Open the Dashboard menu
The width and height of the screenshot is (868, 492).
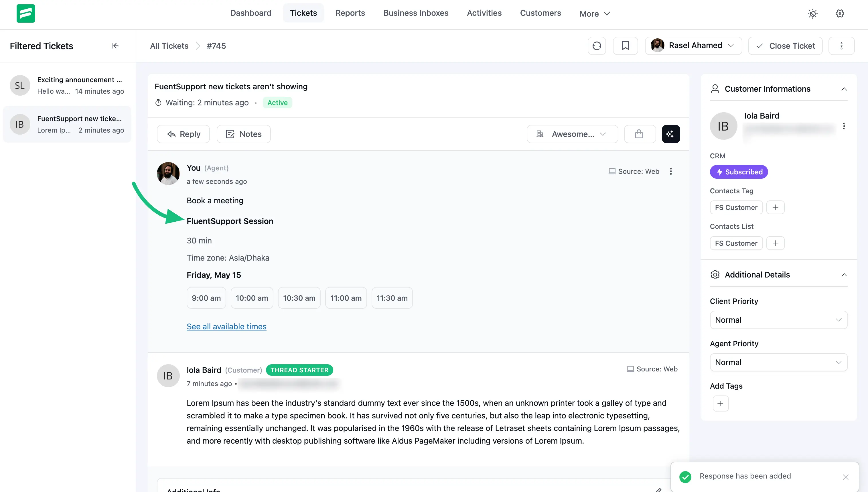tap(250, 13)
